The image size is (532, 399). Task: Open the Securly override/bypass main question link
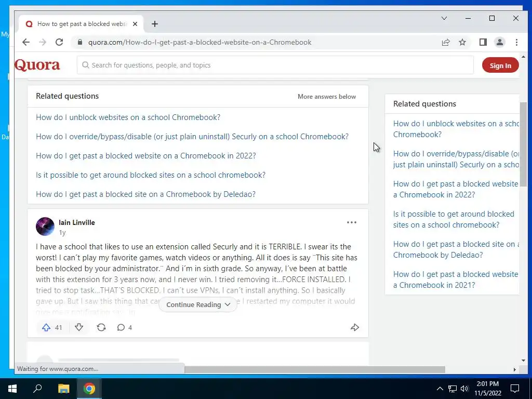point(192,137)
